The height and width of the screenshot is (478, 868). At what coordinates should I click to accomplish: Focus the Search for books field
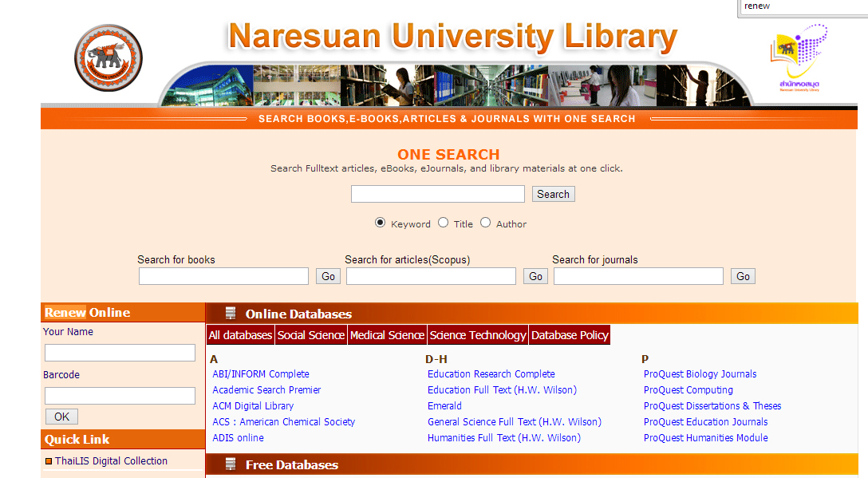(223, 276)
